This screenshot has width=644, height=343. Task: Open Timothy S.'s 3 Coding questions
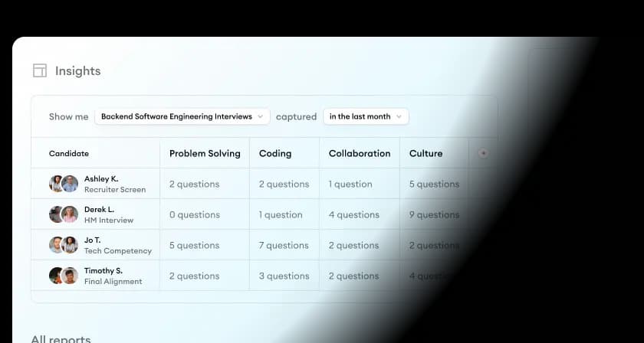(284, 276)
